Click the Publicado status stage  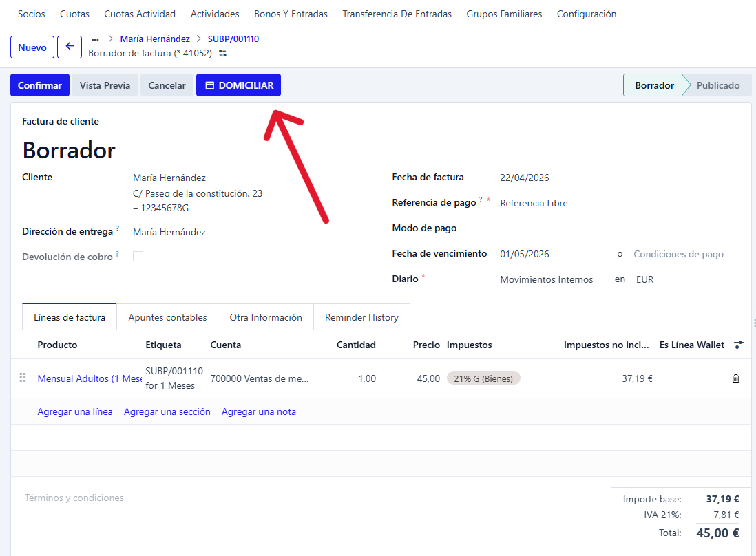pyautogui.click(x=717, y=85)
